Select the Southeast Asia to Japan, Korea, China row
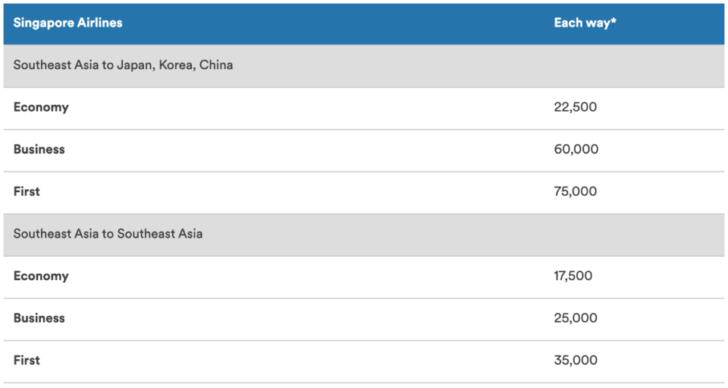The width and height of the screenshot is (728, 388). coord(364,65)
